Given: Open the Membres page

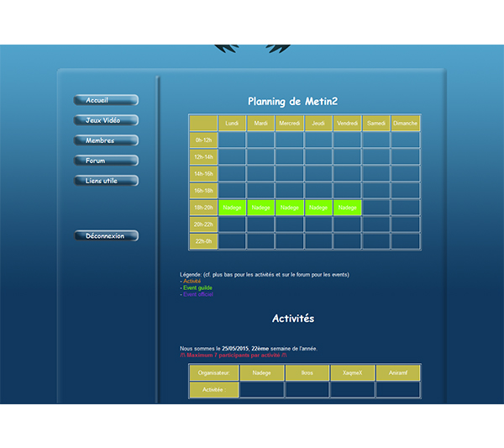Looking at the screenshot, I should point(106,140).
